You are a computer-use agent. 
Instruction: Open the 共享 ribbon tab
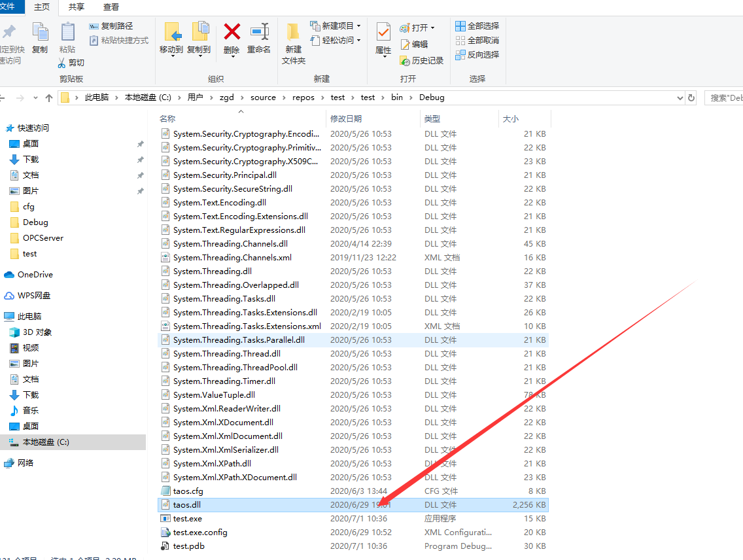(x=75, y=7)
